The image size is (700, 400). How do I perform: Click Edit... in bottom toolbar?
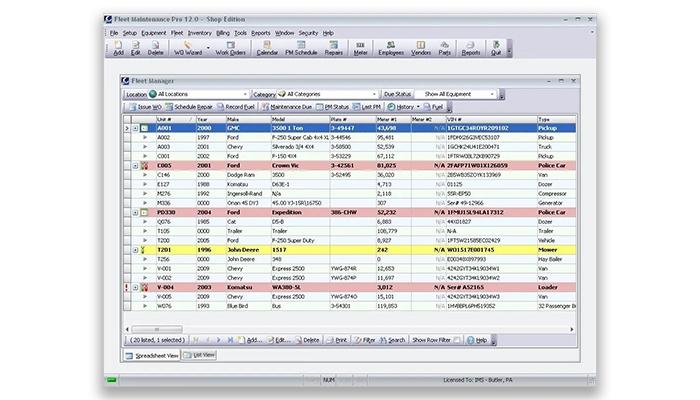click(x=279, y=340)
